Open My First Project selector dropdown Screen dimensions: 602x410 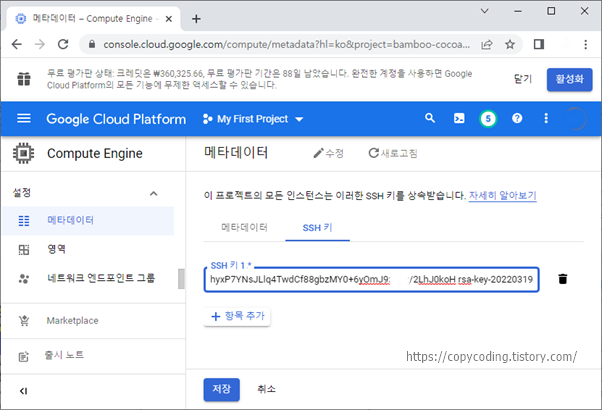(253, 119)
